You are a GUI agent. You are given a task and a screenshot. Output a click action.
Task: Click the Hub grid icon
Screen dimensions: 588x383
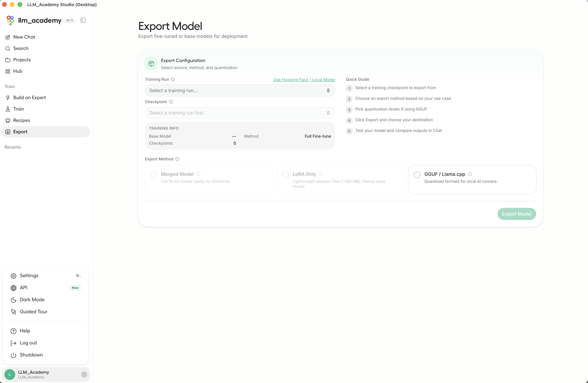(x=8, y=71)
